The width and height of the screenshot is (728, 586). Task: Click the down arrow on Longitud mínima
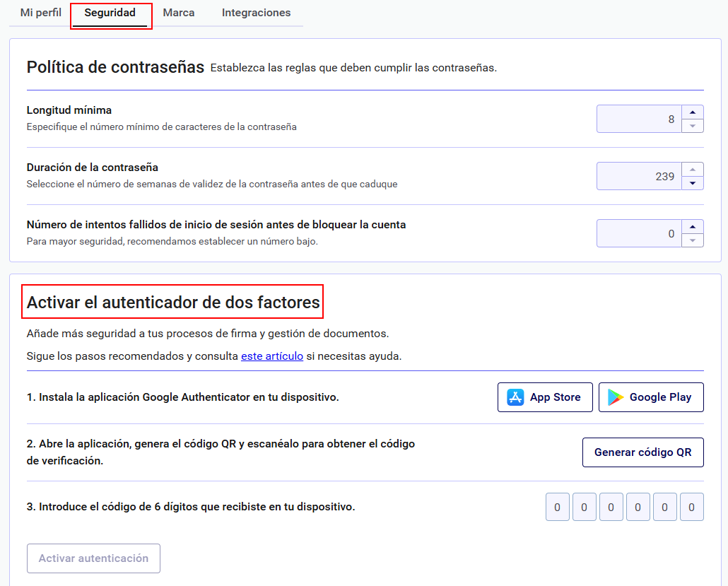click(x=693, y=125)
